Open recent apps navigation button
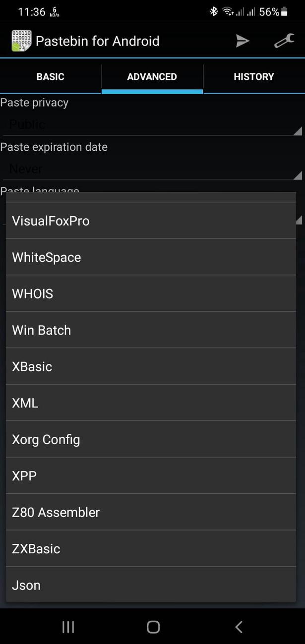 68,627
